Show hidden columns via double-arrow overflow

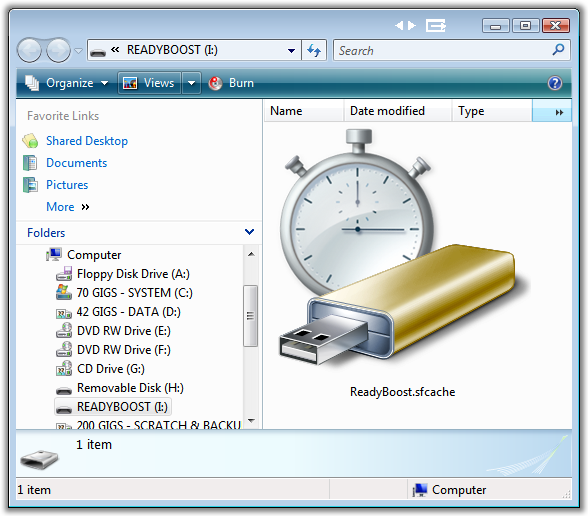pyautogui.click(x=559, y=112)
